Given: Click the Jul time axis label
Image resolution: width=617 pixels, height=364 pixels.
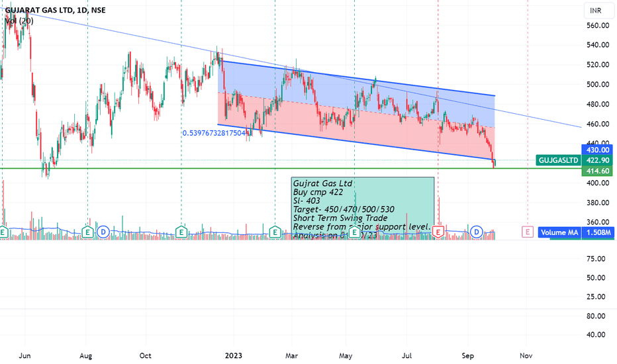Looking at the screenshot, I should click(x=406, y=356).
